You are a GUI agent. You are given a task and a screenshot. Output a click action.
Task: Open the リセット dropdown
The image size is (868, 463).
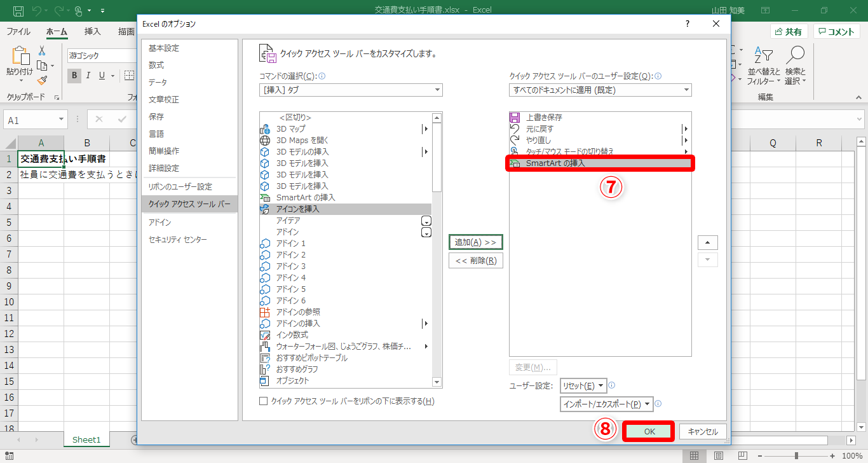click(x=583, y=386)
